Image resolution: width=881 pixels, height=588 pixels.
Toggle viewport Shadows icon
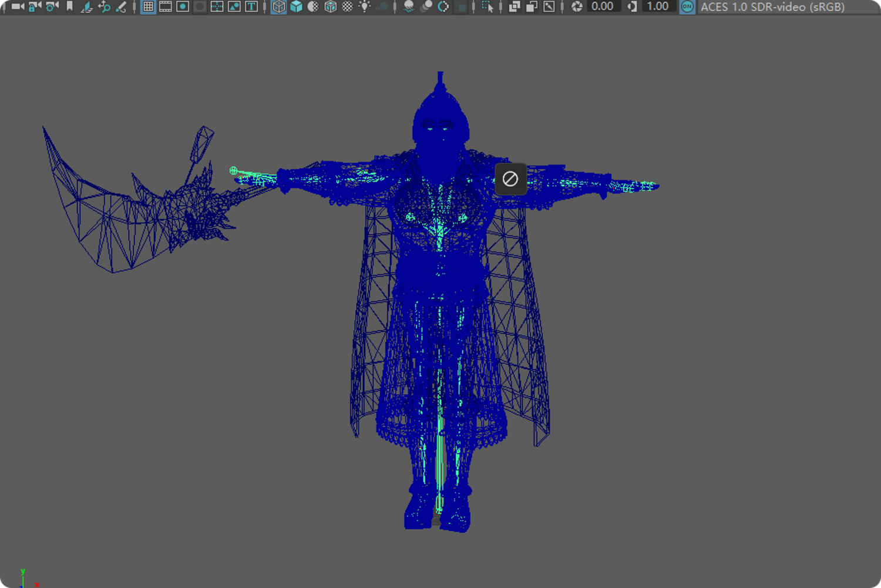[x=382, y=6]
